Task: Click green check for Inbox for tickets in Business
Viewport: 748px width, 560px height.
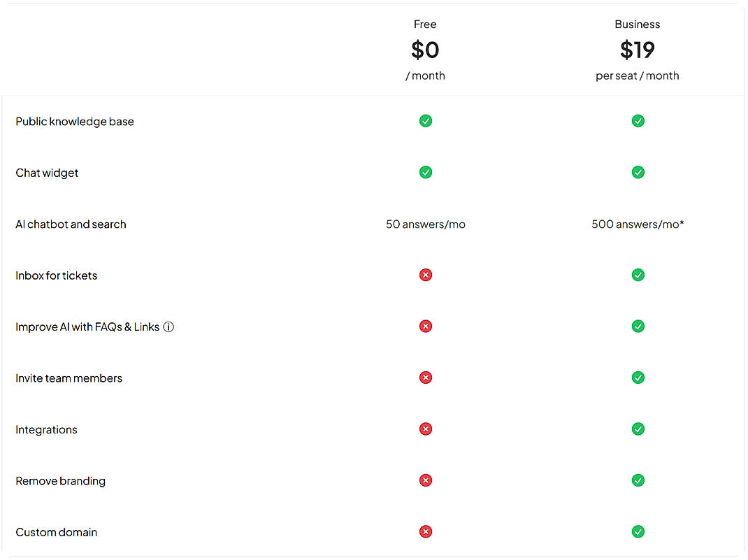Action: (638, 275)
